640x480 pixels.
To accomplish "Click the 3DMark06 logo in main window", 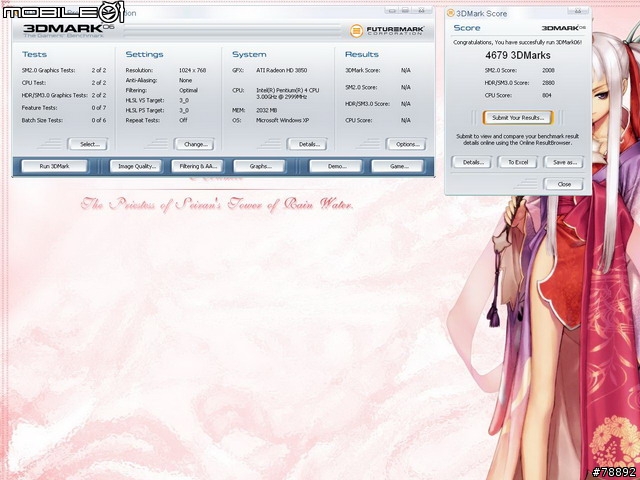I will click(67, 29).
